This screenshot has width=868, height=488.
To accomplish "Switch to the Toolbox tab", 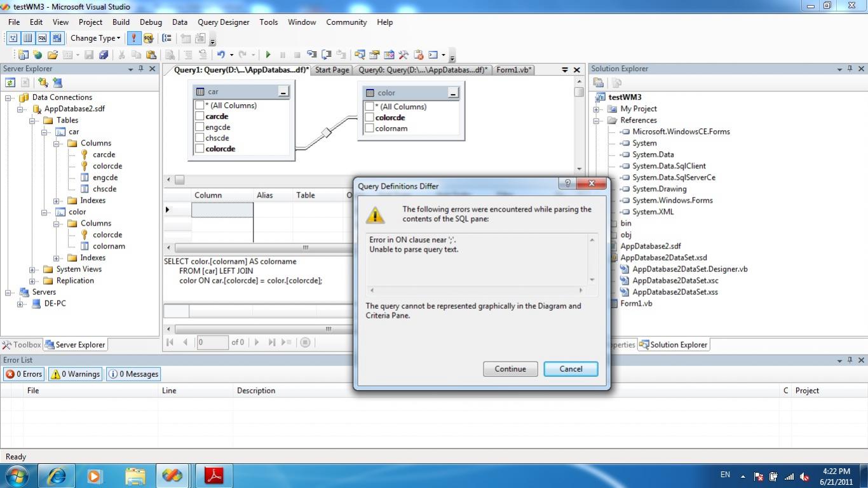I will (22, 344).
